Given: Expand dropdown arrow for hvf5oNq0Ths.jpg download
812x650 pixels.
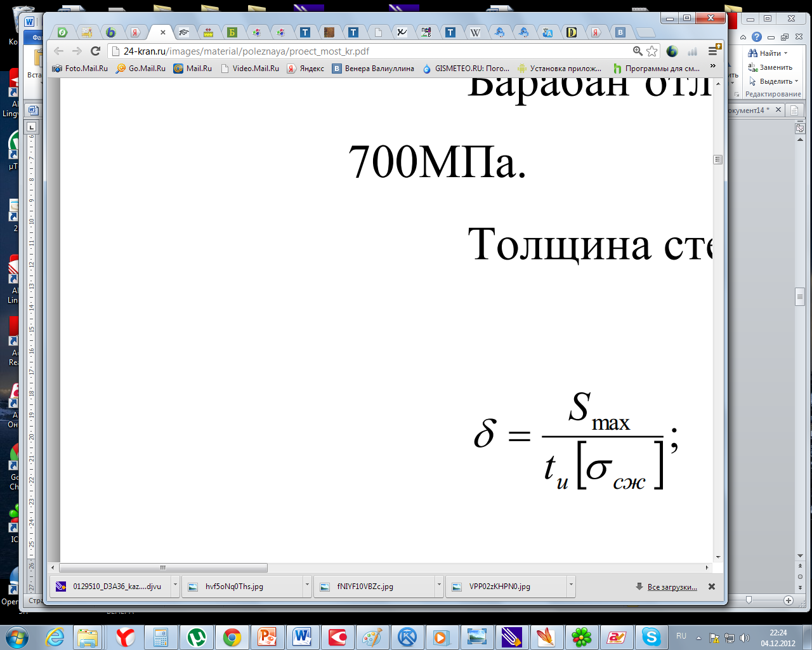Looking at the screenshot, I should pos(307,587).
